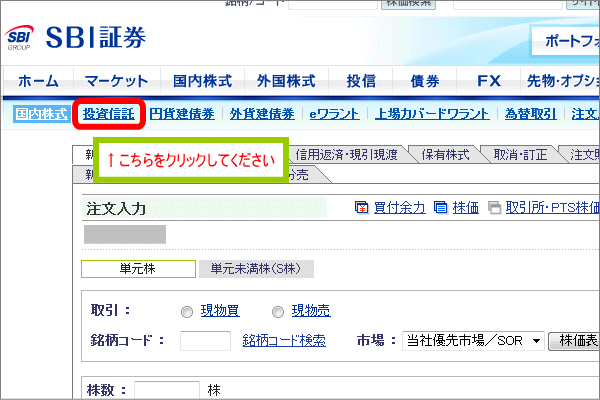Click the 上場カバードワラント link
The height and width of the screenshot is (400, 600).
point(432,114)
